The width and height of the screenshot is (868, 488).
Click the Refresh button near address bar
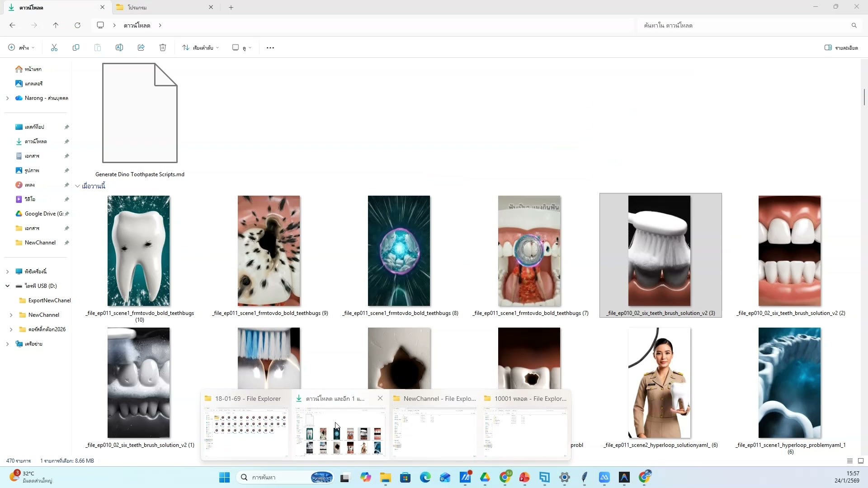coord(77,25)
